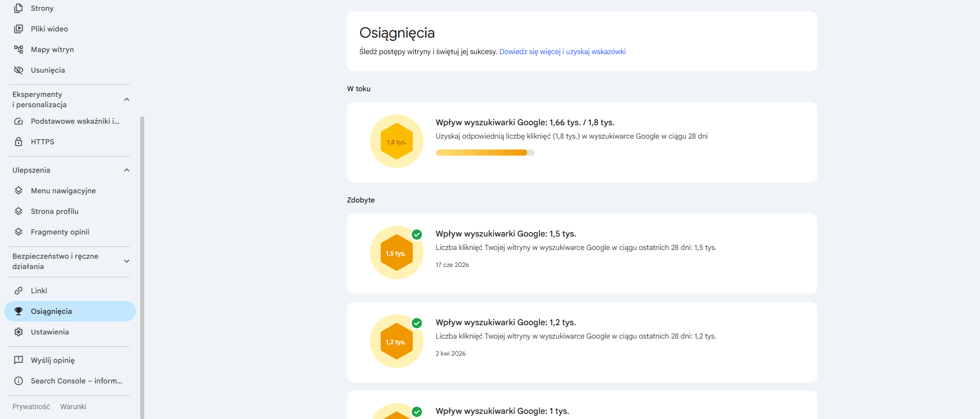Click the Ustawienia gear icon
Screen dimensions: 980x419
(x=19, y=332)
